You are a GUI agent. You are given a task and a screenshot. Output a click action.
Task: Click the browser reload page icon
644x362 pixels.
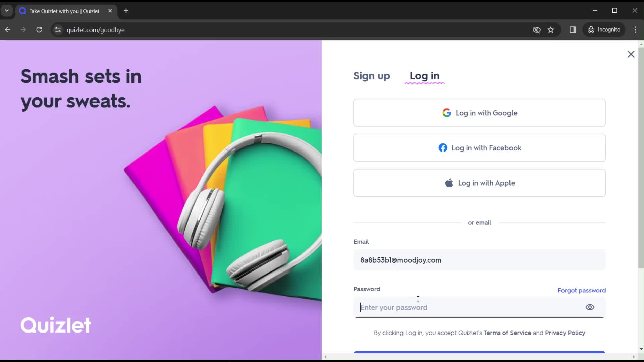[39, 30]
